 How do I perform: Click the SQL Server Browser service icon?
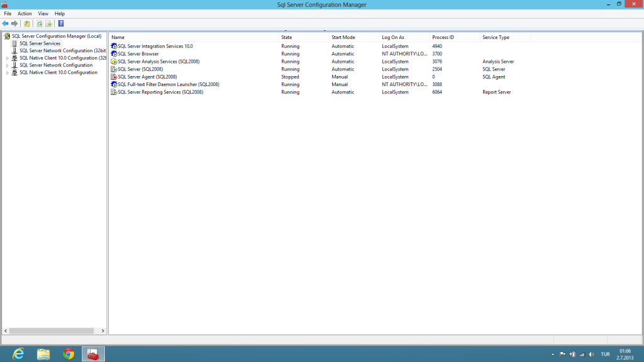pos(114,54)
